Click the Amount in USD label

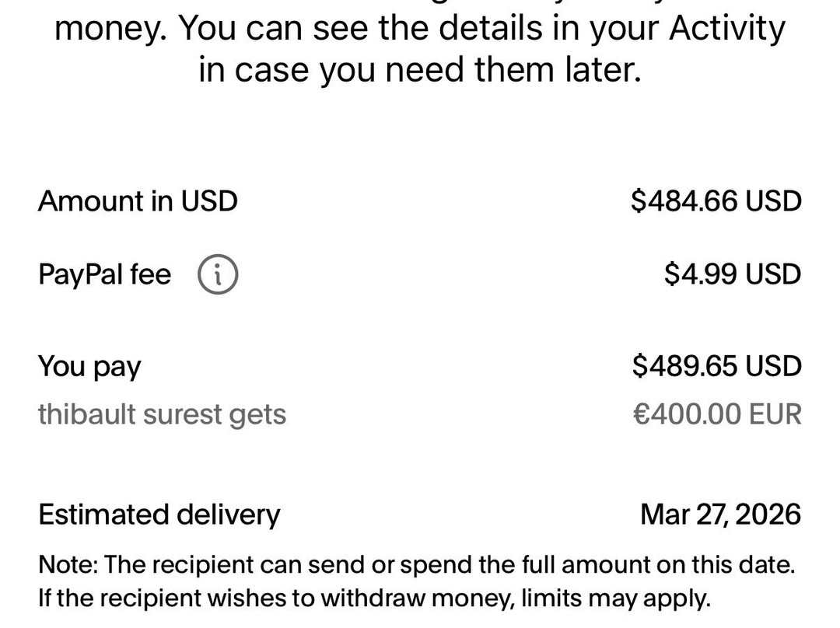coord(138,201)
